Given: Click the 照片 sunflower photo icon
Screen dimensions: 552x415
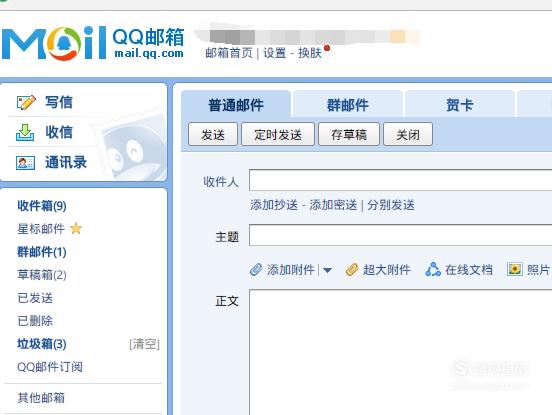Looking at the screenshot, I should point(515,269).
